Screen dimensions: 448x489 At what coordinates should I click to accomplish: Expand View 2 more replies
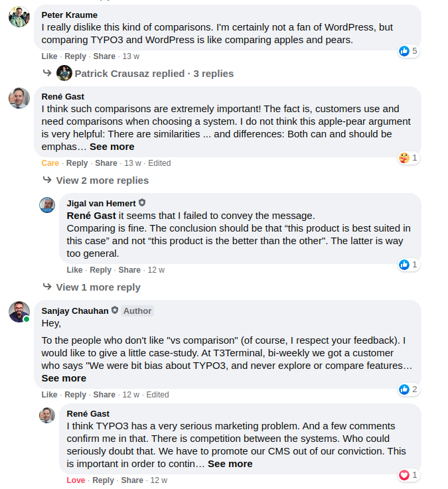pyautogui.click(x=102, y=180)
